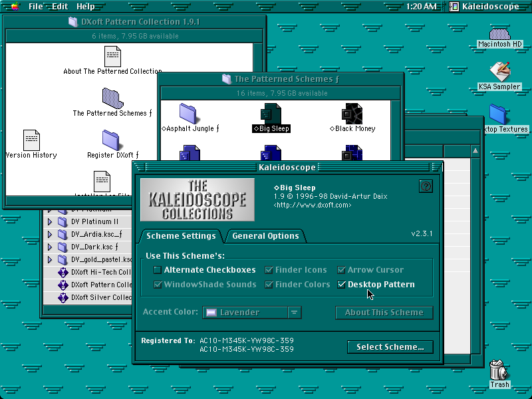Select the Black Money scheme icon
Viewport: 532px width, 399px height.
352,114
